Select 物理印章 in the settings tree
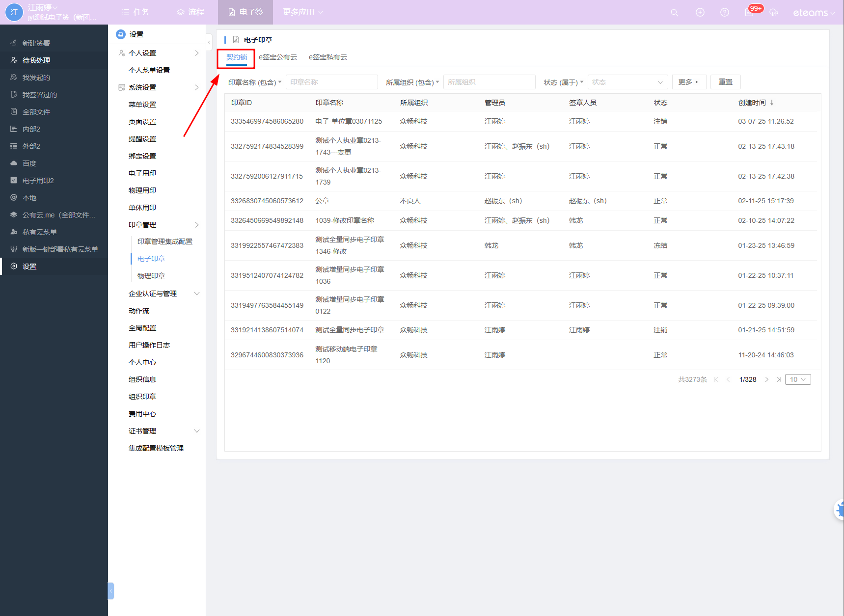The width and height of the screenshot is (844, 616). [151, 276]
